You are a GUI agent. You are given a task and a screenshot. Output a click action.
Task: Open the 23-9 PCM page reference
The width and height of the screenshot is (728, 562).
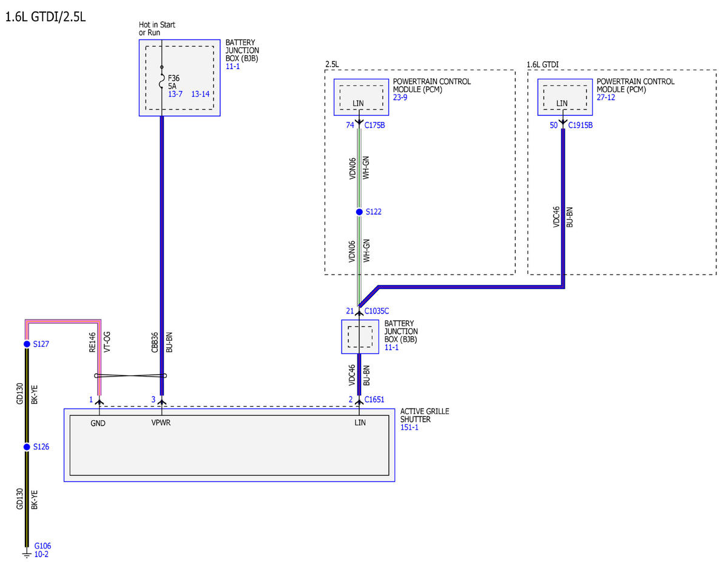tap(401, 97)
